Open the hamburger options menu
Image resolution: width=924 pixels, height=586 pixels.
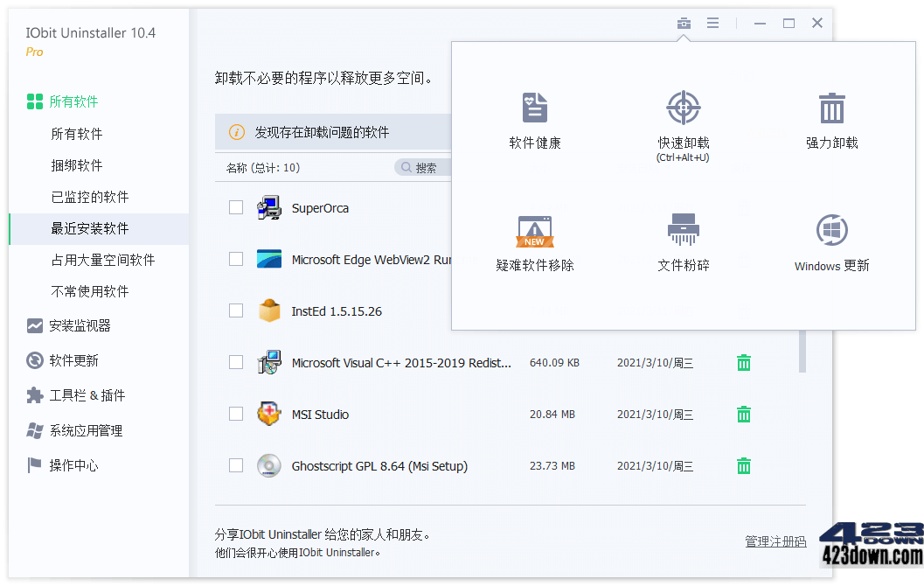coord(713,24)
